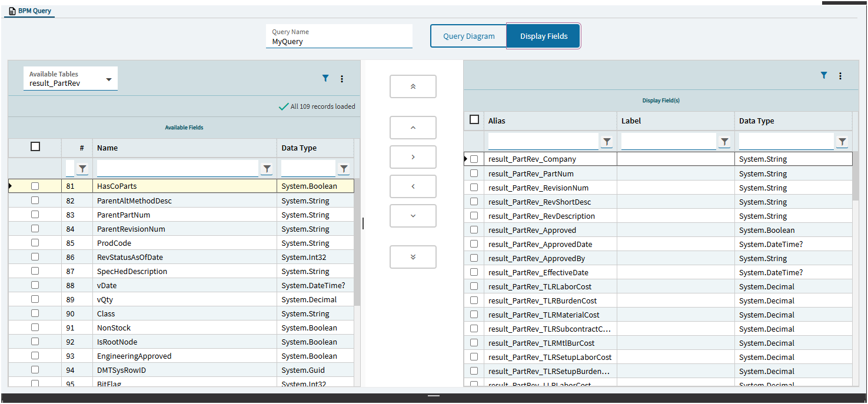Viewport: 868px width, 404px height.
Task: Expand the Available Tables dropdown
Action: [109, 79]
